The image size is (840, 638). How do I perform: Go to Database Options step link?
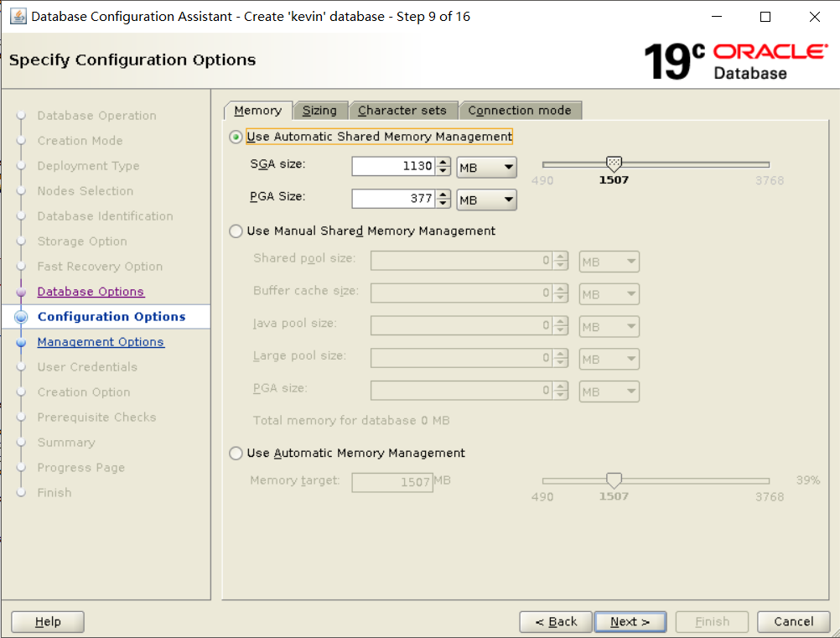91,292
